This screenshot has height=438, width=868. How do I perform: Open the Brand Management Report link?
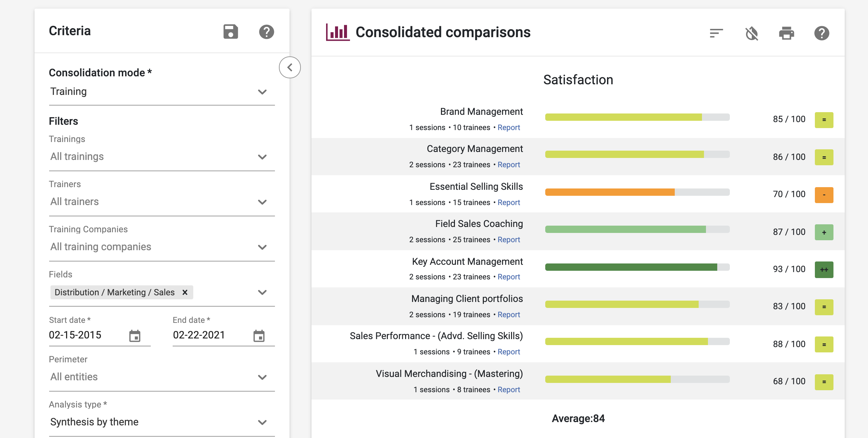point(508,128)
